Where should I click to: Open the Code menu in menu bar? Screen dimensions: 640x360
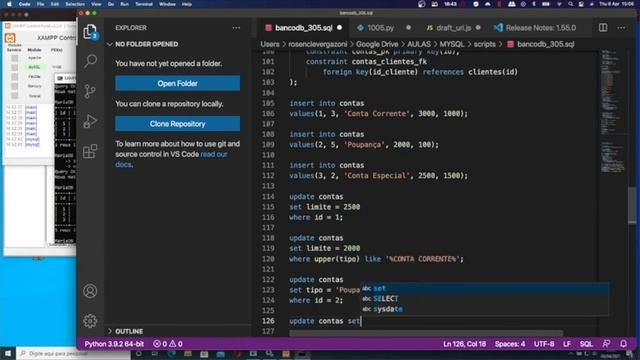coord(24,4)
